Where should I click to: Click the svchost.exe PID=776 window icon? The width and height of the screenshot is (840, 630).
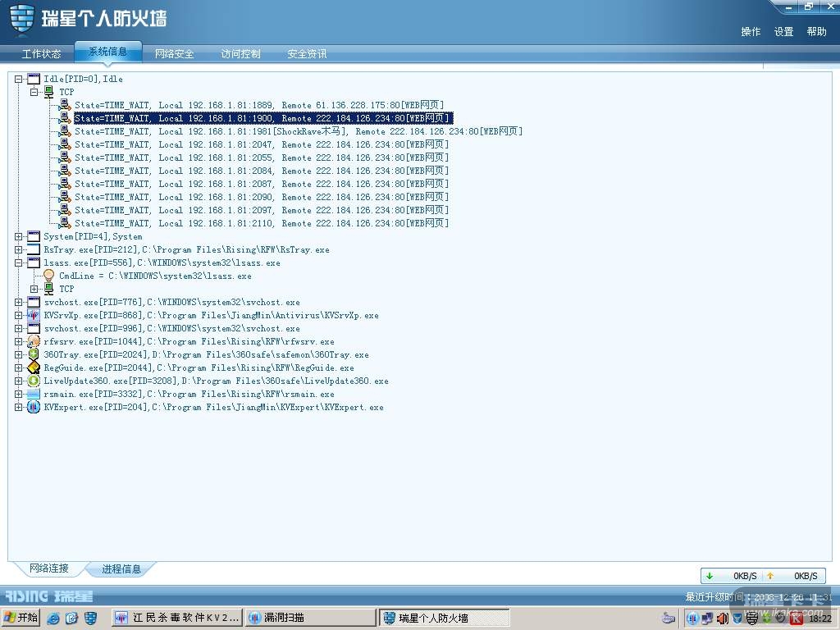pyautogui.click(x=34, y=302)
